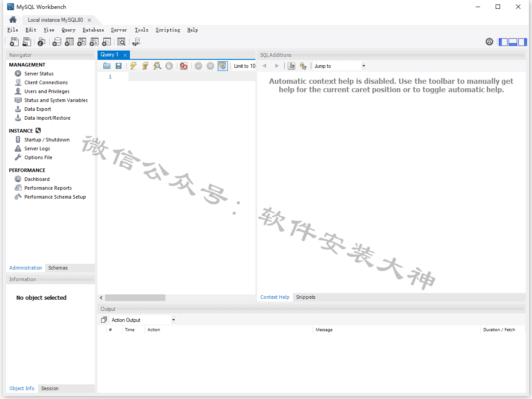The width and height of the screenshot is (532, 399).
Task: Open Status and System Variables
Action: pyautogui.click(x=56, y=100)
